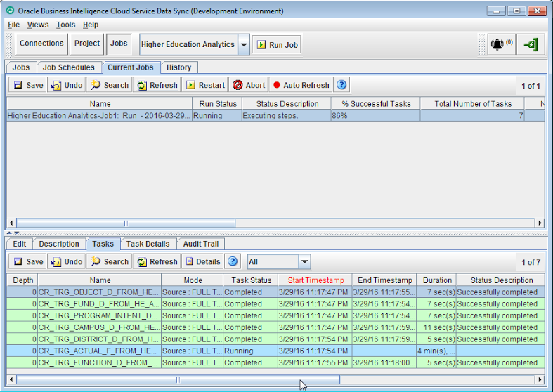
Task: Click Run Job play button
Action: (x=277, y=45)
